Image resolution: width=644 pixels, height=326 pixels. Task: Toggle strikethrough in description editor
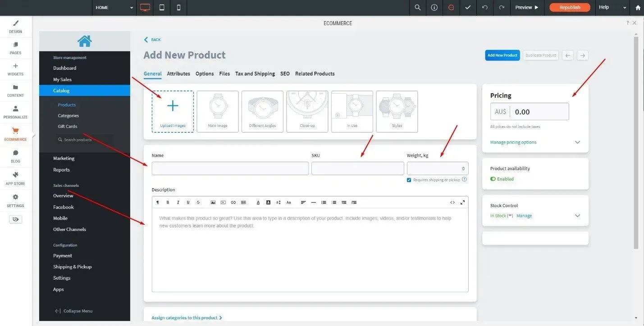tap(198, 203)
